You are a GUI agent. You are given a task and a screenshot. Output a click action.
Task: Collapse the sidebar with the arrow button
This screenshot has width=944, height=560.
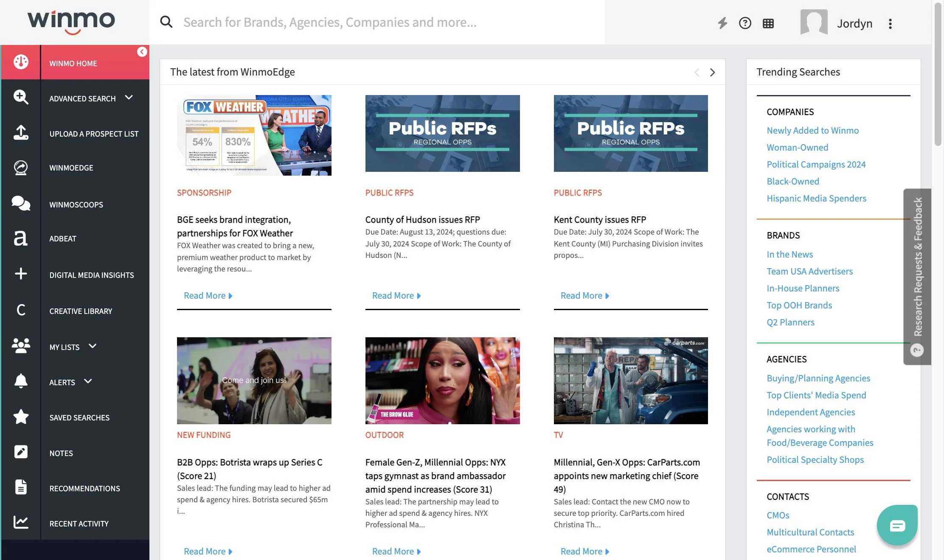142,52
